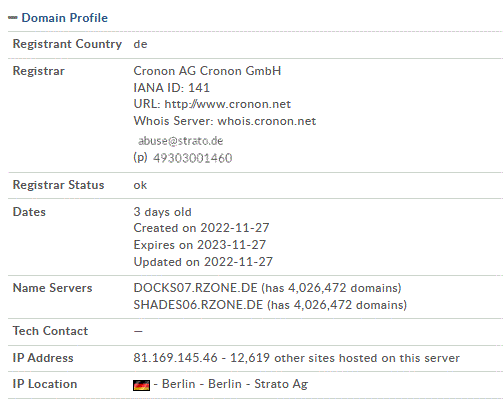This screenshot has width=503, height=399.
Task: Collapse the Domain Profile section
Action: click(13, 18)
